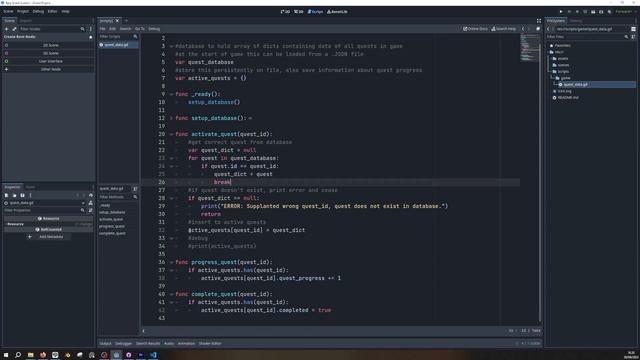Click the Search Help button

503,29
